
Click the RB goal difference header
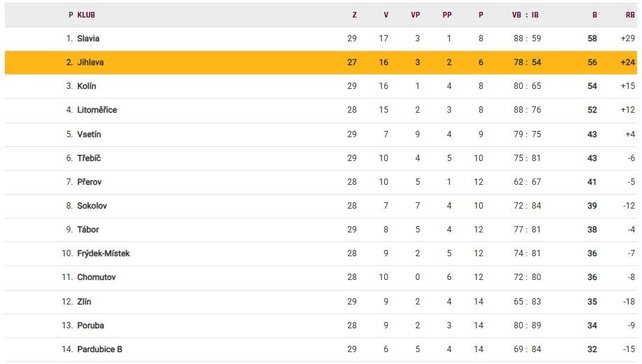click(630, 15)
